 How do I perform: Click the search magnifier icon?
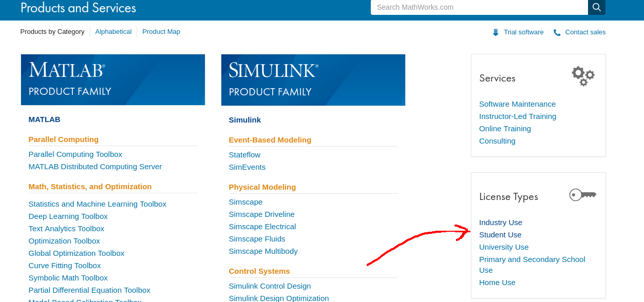point(596,7)
